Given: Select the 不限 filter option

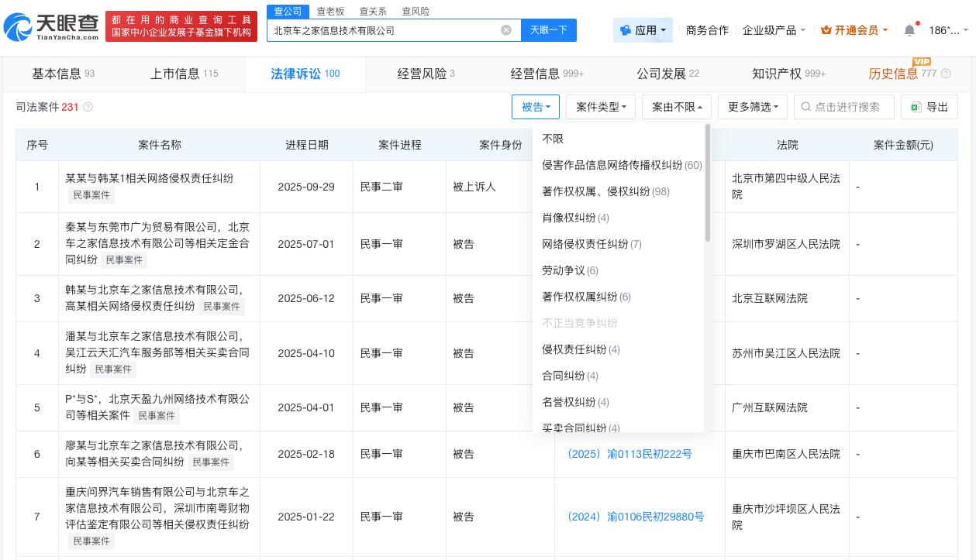Looking at the screenshot, I should tap(553, 139).
